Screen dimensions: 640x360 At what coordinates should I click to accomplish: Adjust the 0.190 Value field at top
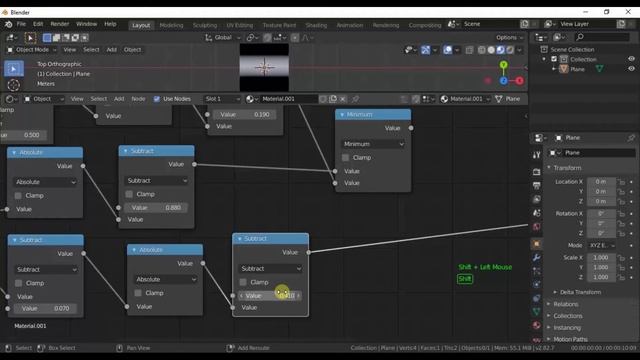[x=245, y=115]
